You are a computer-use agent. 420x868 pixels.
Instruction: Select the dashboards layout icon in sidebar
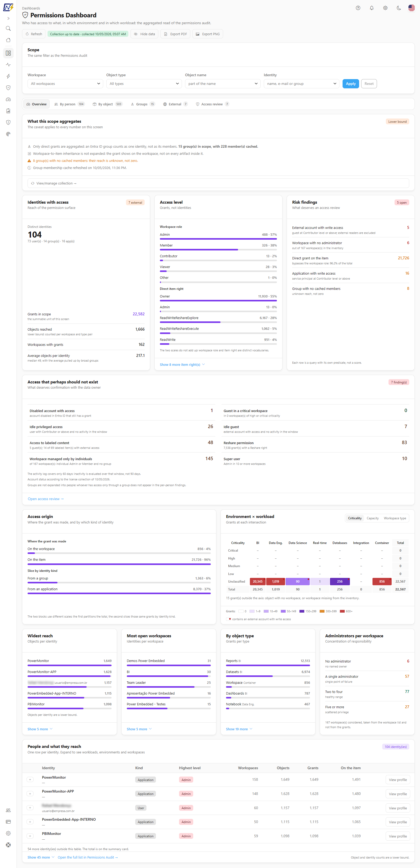tap(8, 53)
